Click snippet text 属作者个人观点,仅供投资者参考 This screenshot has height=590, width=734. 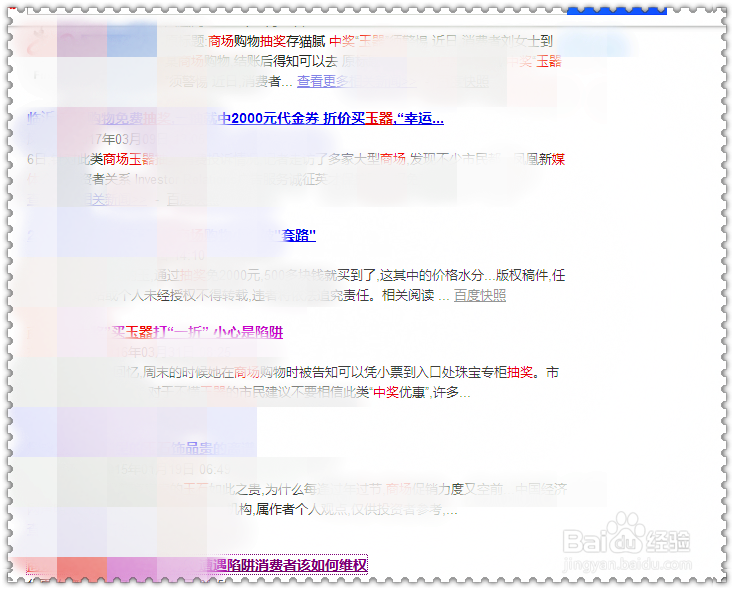[x=348, y=509]
